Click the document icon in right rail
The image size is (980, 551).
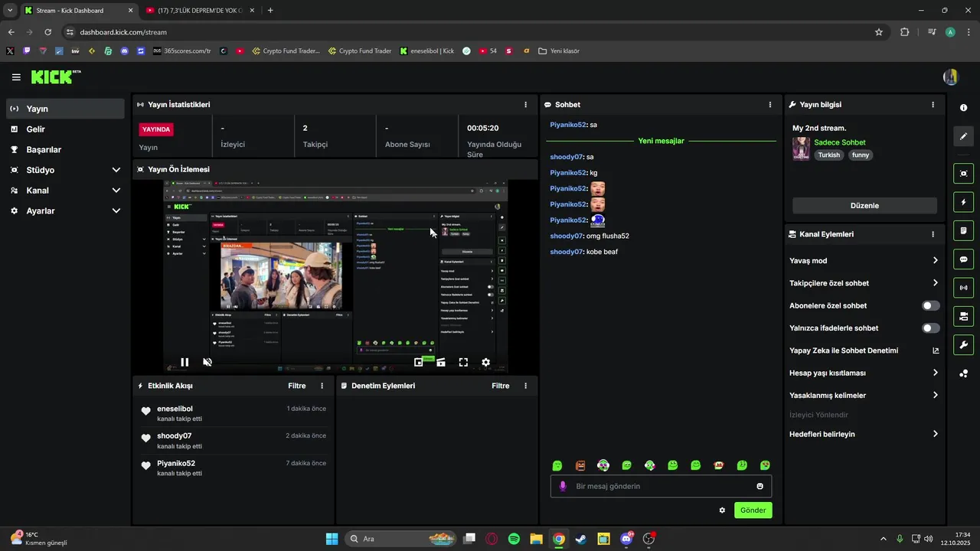pyautogui.click(x=963, y=230)
